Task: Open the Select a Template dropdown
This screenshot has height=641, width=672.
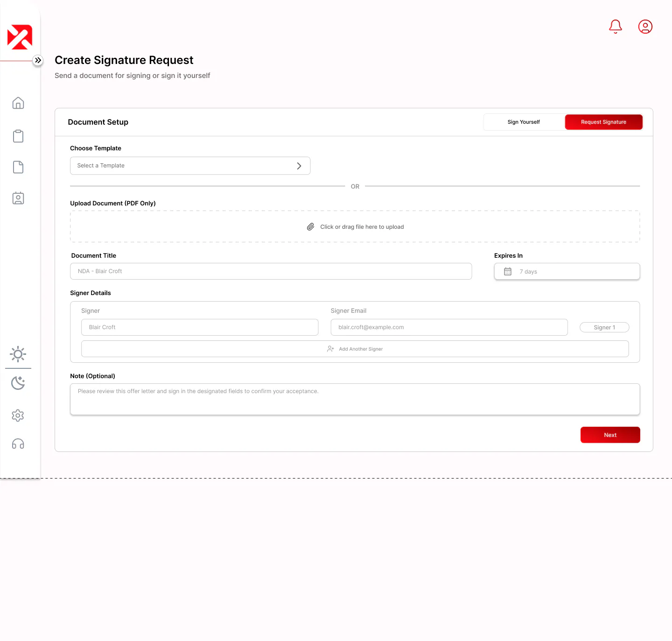Action: pyautogui.click(x=190, y=166)
